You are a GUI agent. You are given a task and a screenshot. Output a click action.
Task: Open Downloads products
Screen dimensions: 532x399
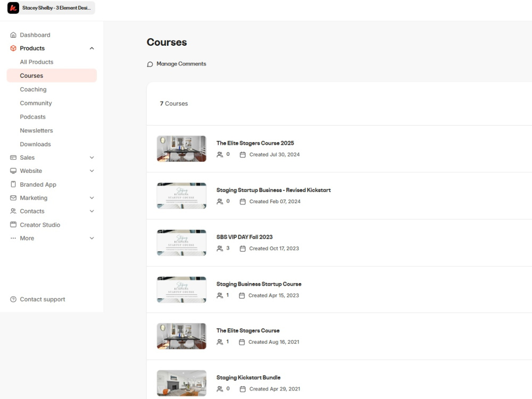coord(35,144)
